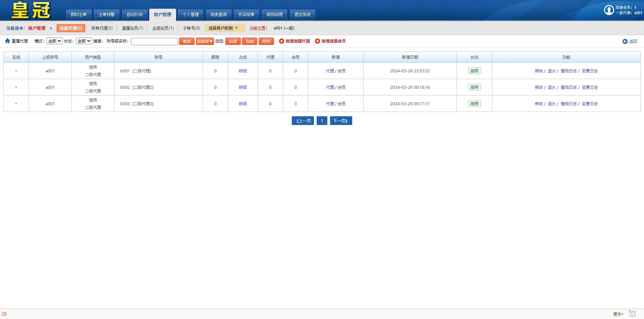Toggle 启用 status for account b001
The width and height of the screenshot is (644, 319).
474,71
